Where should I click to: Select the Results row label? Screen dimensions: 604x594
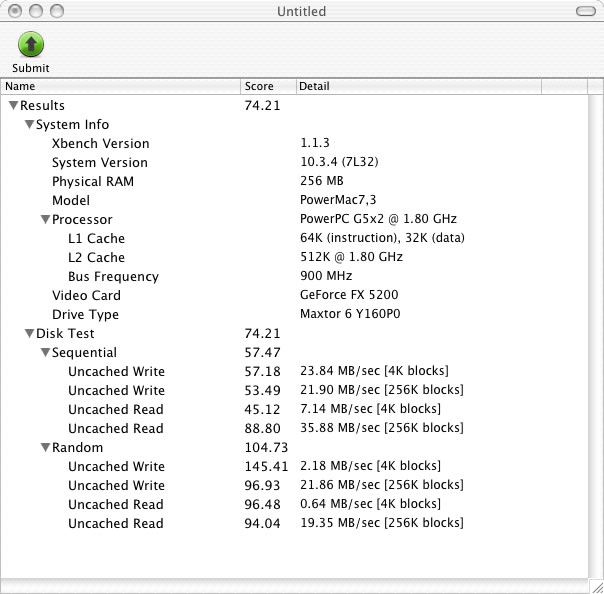tap(42, 105)
